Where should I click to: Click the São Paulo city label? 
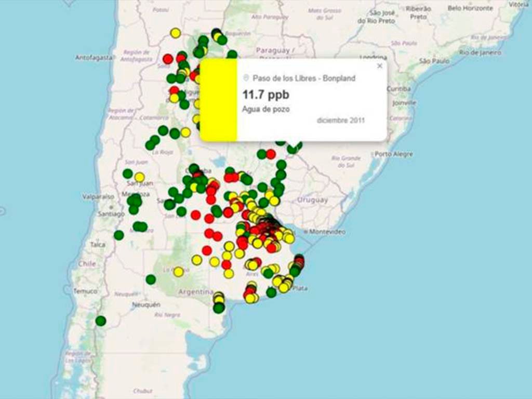tap(434, 61)
